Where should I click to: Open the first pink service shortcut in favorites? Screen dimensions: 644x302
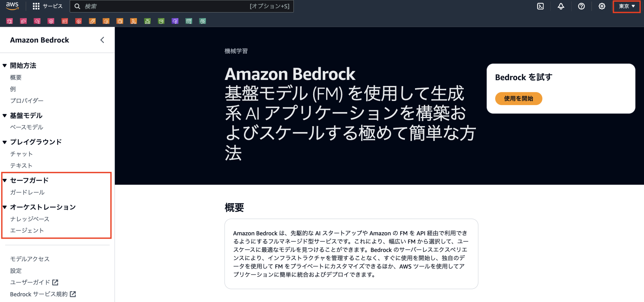click(x=9, y=21)
